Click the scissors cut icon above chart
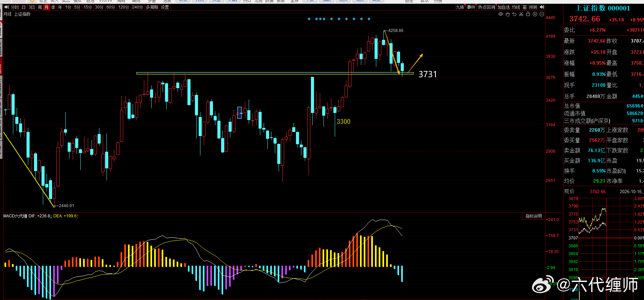 click(x=521, y=14)
